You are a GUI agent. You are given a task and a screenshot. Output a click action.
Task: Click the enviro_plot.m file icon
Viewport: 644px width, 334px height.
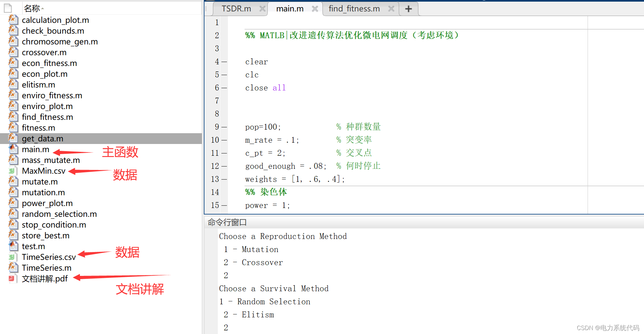point(13,106)
